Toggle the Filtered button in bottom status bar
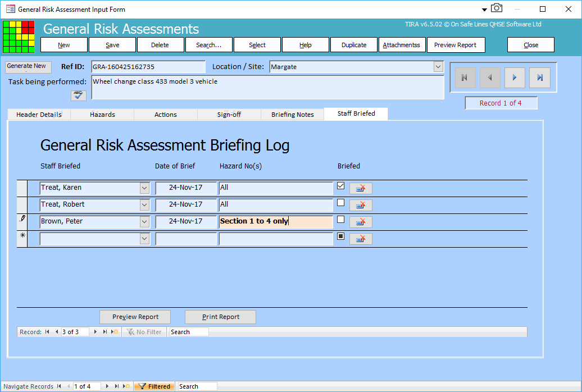582x392 pixels. tap(154, 386)
